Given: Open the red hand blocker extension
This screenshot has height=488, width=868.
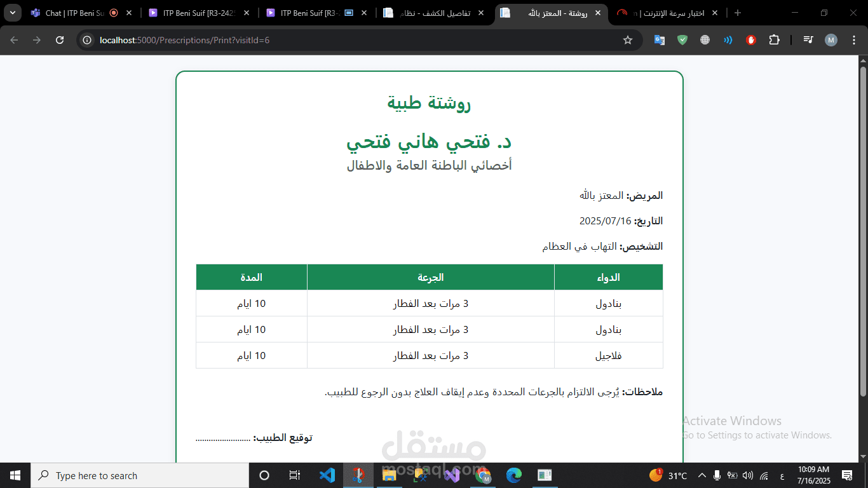Looking at the screenshot, I should click(x=751, y=40).
